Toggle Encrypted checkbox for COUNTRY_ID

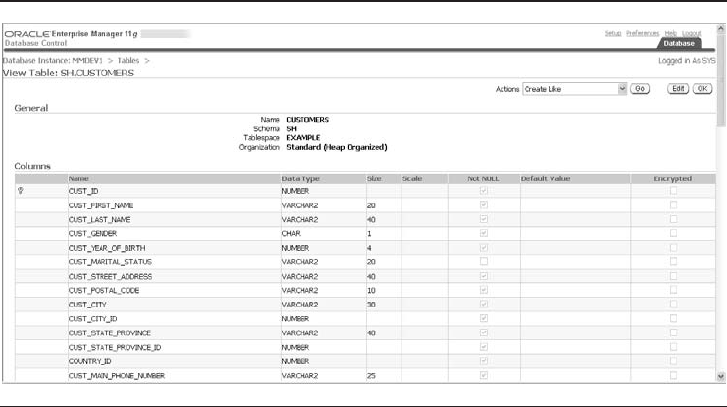pos(673,361)
